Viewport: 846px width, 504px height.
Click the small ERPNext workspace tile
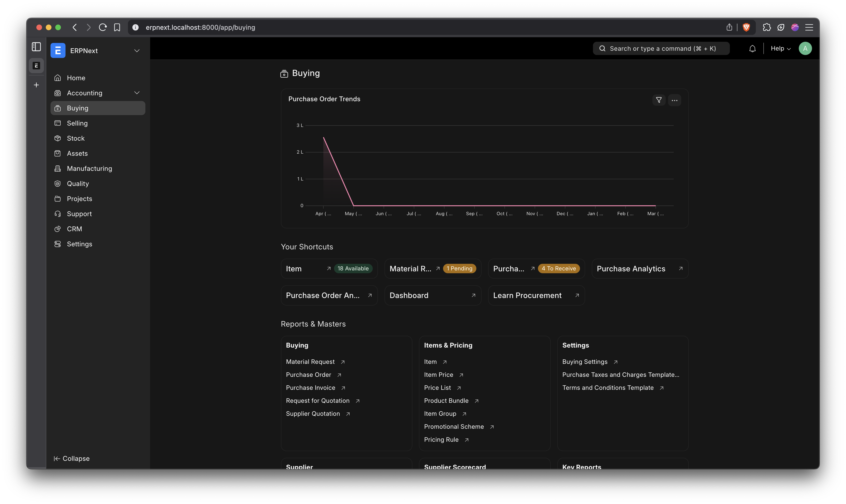[x=36, y=66]
